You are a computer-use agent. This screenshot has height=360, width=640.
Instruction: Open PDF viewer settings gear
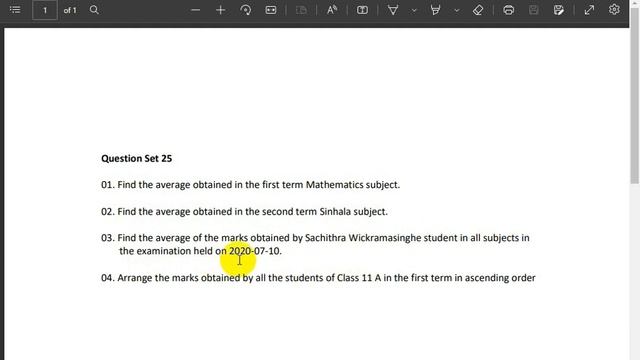point(614,9)
